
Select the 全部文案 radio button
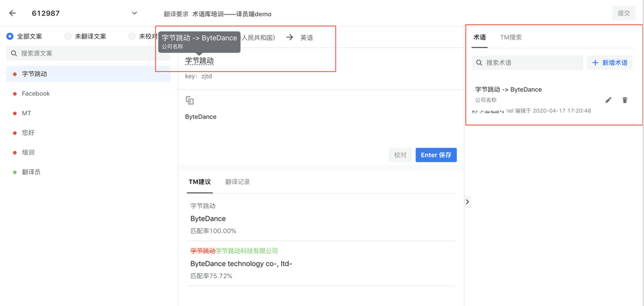click(x=10, y=36)
